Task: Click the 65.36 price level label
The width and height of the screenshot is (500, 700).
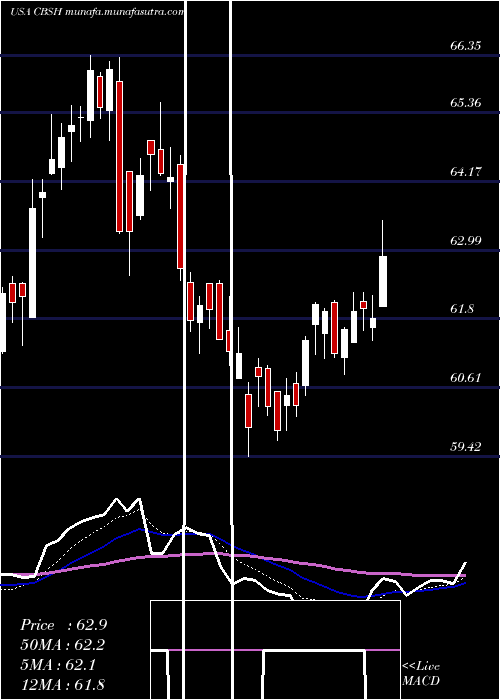Action: (466, 103)
